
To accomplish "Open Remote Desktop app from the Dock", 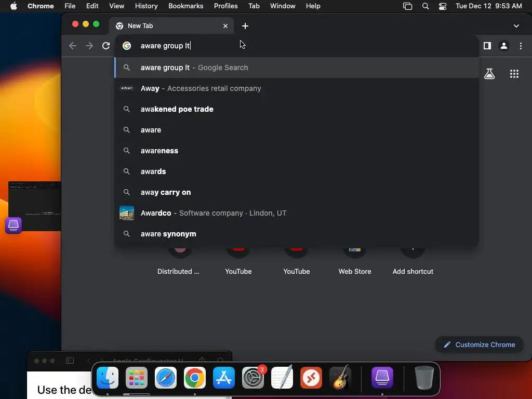I will 311,377.
